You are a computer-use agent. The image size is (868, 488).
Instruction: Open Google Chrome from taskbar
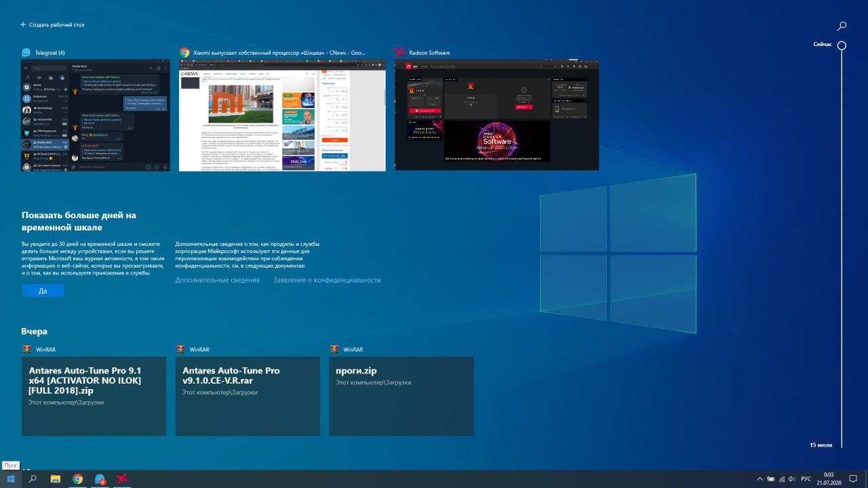[x=78, y=479]
